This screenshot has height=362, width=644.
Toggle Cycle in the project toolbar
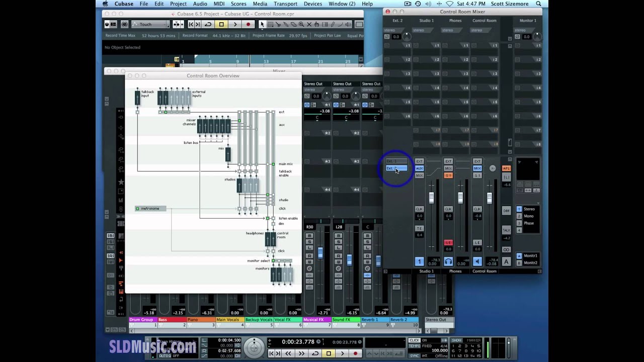pos(208,24)
